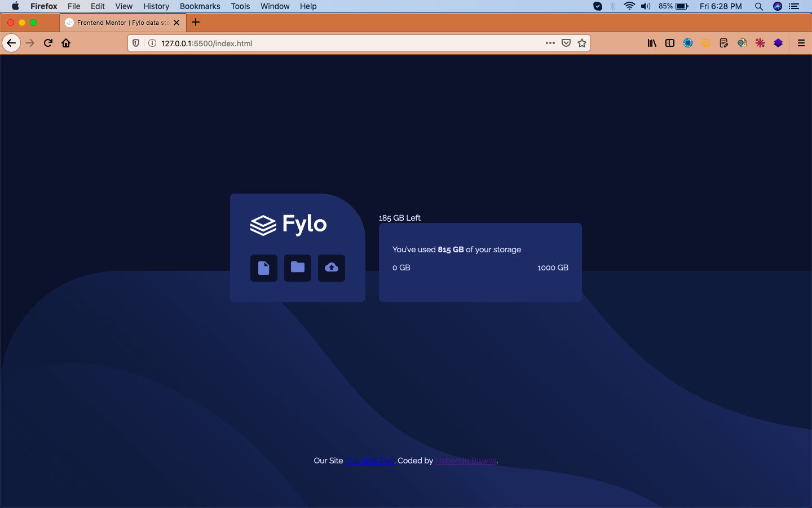Save page to Pocket
The image size is (812, 508).
[566, 43]
